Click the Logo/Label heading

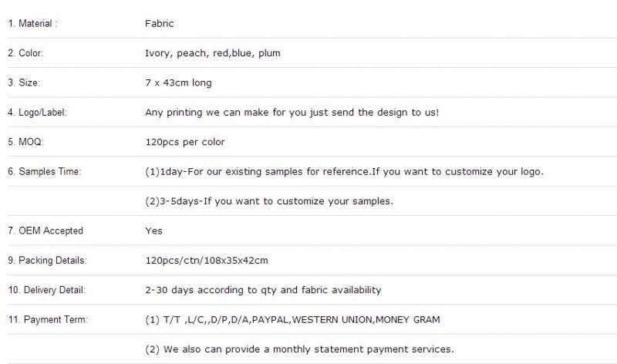point(37,113)
